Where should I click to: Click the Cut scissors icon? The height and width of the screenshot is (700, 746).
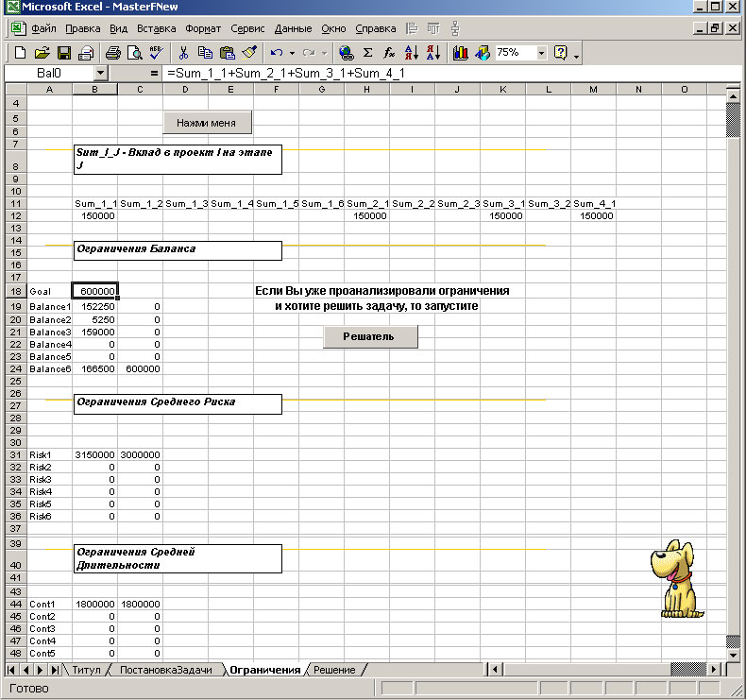point(183,53)
